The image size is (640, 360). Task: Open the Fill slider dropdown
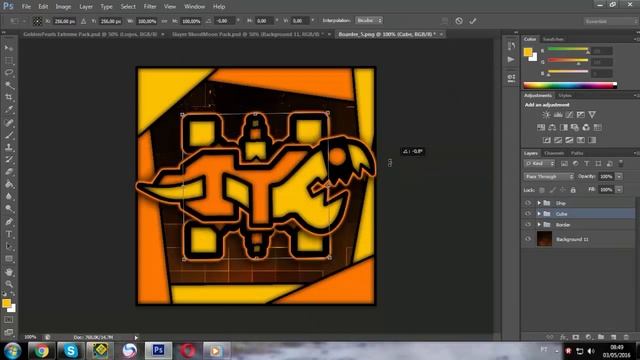click(619, 190)
